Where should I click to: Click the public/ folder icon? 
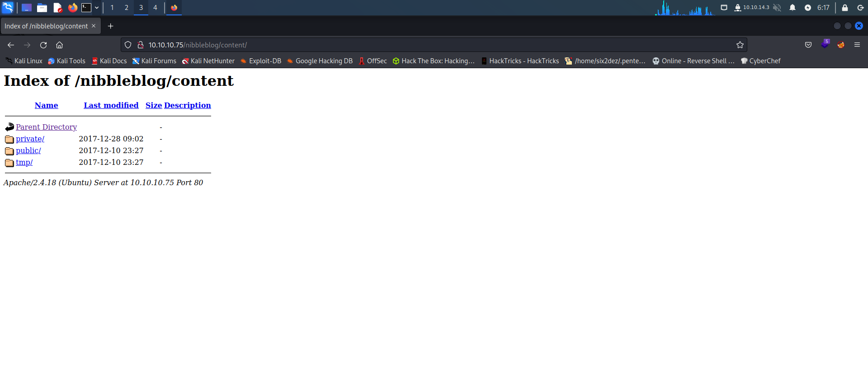pyautogui.click(x=9, y=151)
